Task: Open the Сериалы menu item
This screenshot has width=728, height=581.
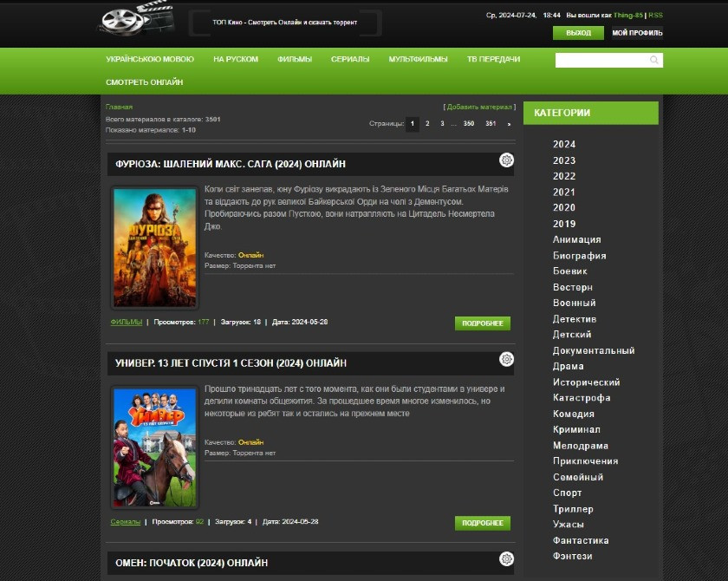Action: point(350,59)
